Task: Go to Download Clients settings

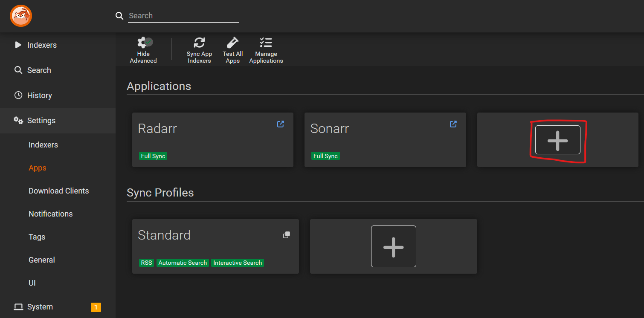Action: [x=58, y=191]
